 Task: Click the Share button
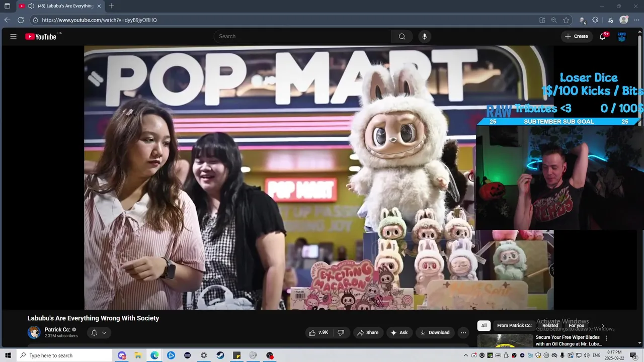click(368, 332)
